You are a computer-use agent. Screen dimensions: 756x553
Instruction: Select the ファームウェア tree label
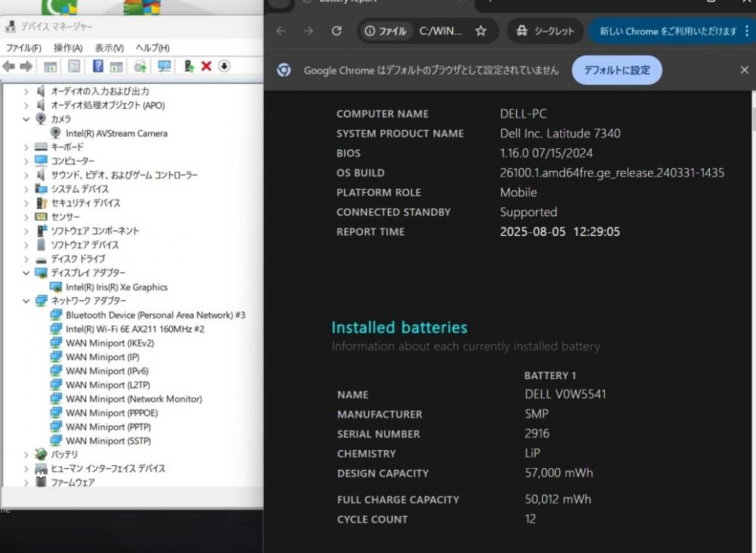tap(73, 482)
